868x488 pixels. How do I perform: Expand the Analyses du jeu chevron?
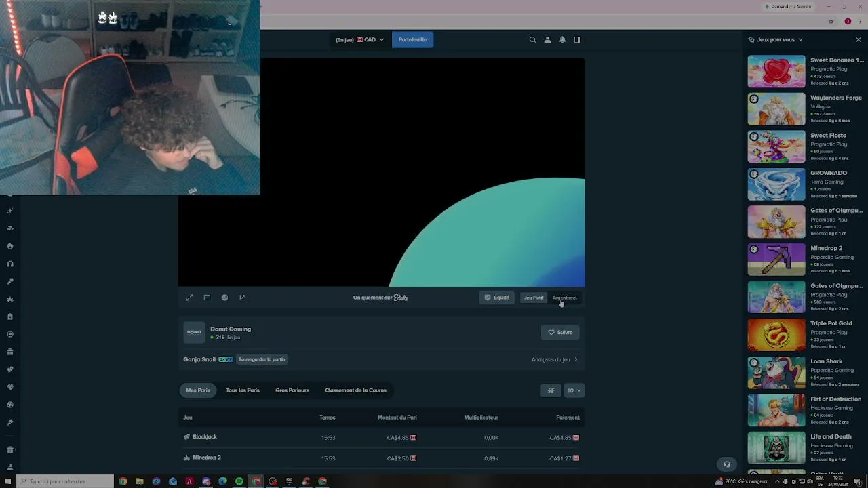click(x=576, y=359)
